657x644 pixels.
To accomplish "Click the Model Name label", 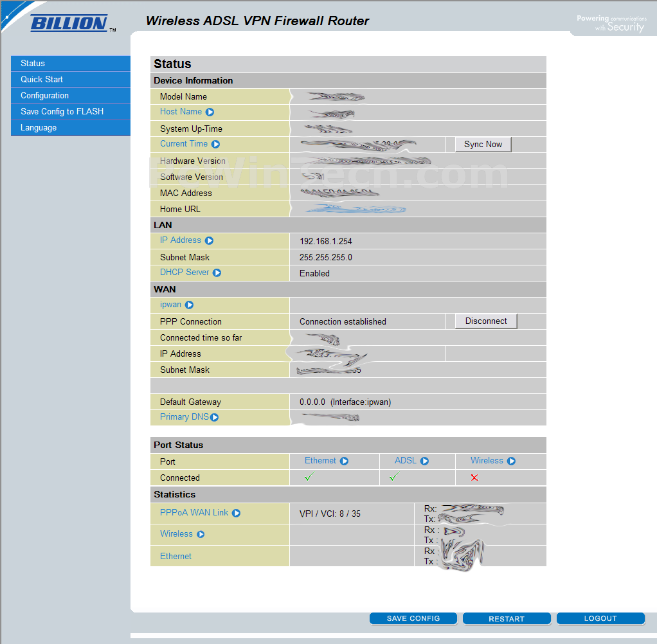I will pyautogui.click(x=183, y=97).
